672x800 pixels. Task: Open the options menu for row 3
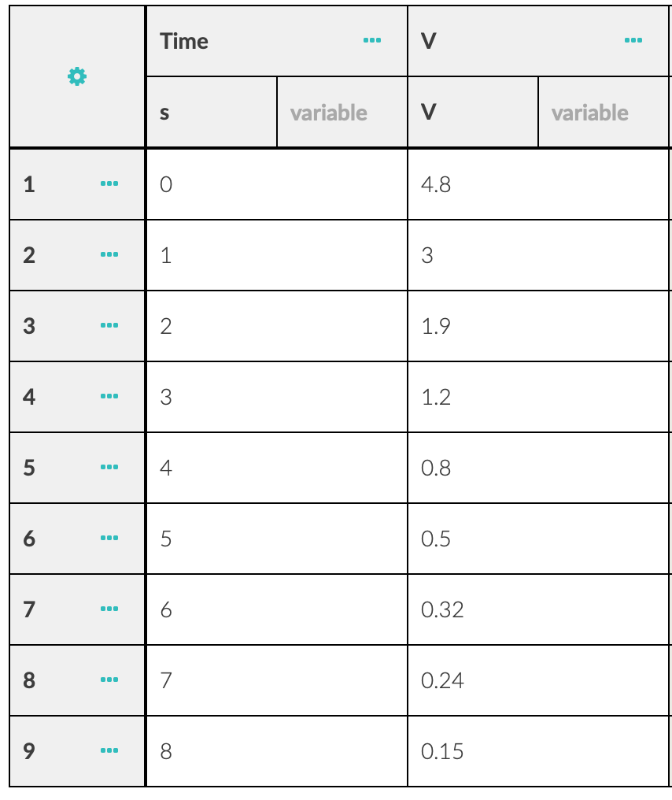[x=111, y=325]
